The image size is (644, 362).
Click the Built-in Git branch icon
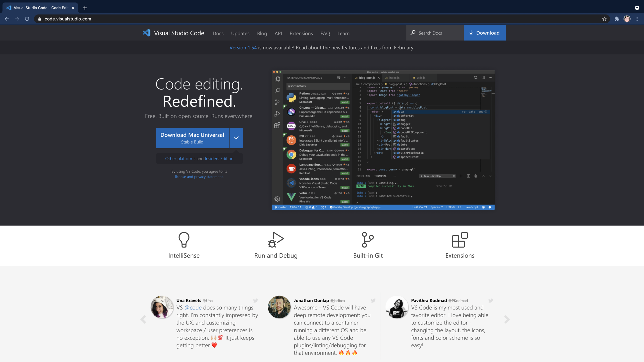368,239
